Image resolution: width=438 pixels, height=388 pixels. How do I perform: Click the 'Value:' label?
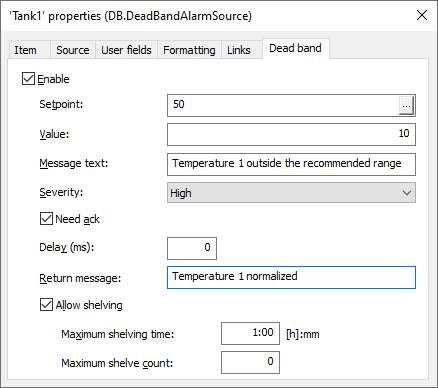tap(54, 134)
